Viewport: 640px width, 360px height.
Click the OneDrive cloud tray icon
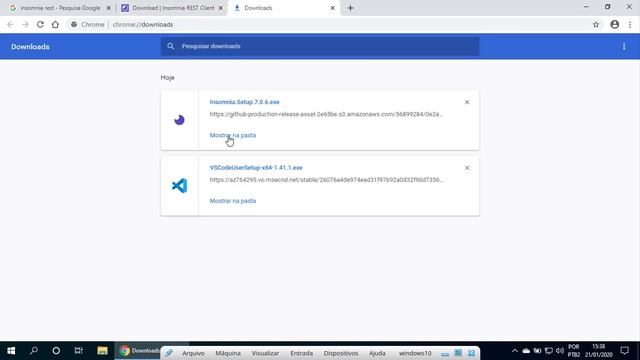point(526,351)
